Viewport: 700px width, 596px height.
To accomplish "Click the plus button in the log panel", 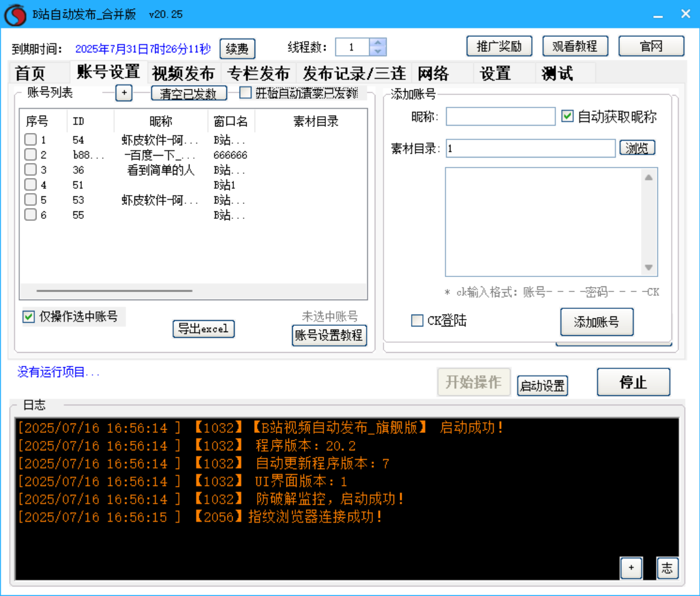I will pos(631,568).
